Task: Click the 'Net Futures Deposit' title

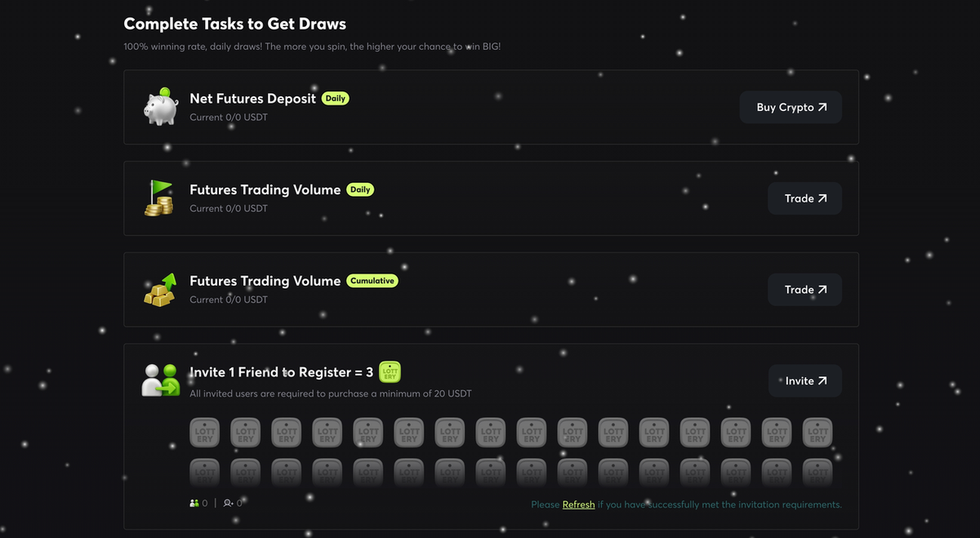Action: click(x=253, y=99)
